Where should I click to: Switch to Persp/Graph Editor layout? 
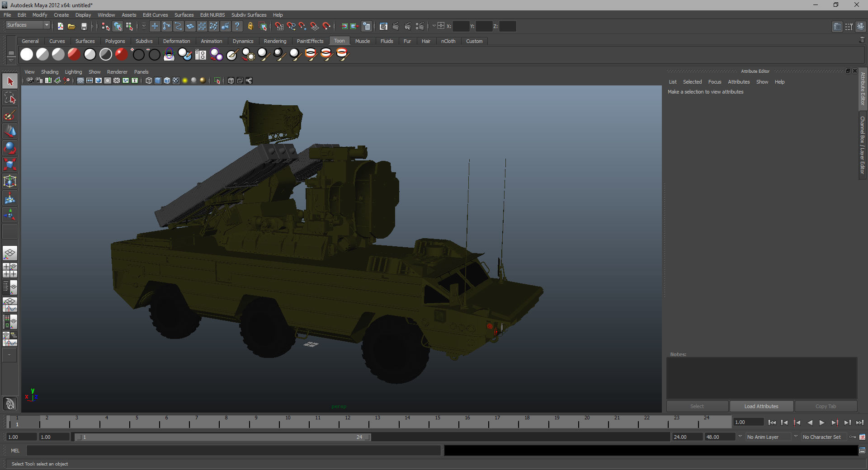(x=10, y=305)
